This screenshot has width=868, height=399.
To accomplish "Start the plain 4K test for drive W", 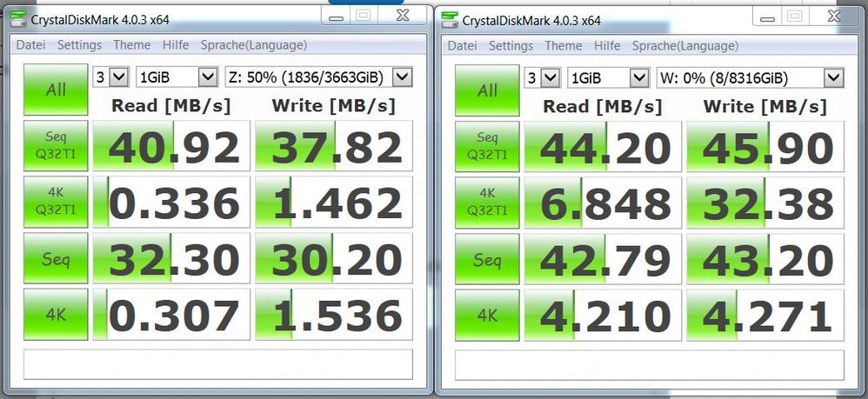I will [487, 315].
